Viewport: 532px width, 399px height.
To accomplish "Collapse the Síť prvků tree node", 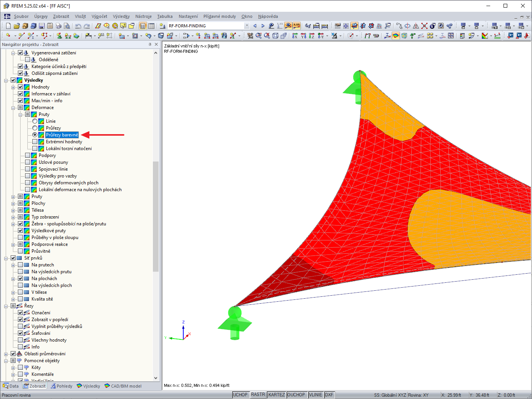I will pyautogui.click(x=6, y=258).
